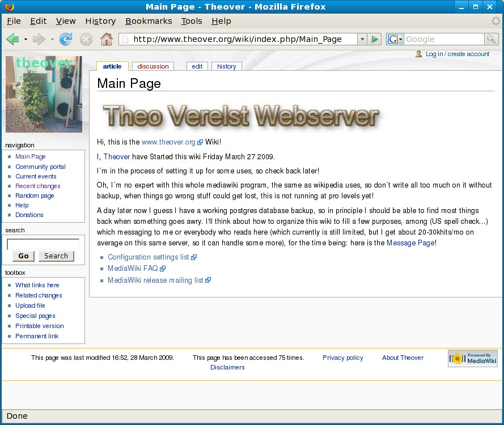
Task: Open the Edit menu
Action: 38,21
